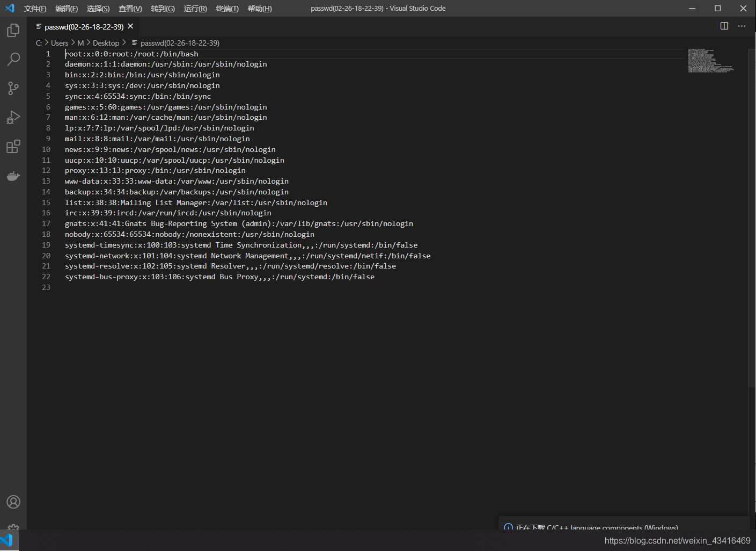Click line number 23 in gutter
Screen dimensions: 756x551
coord(46,287)
